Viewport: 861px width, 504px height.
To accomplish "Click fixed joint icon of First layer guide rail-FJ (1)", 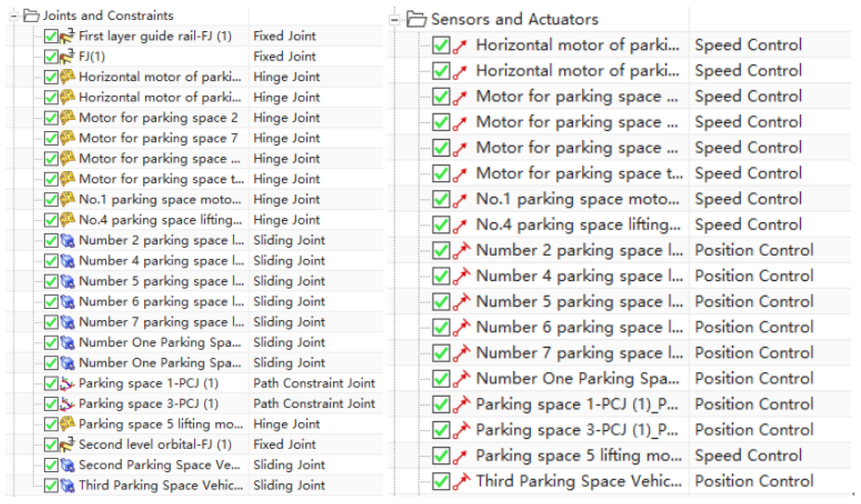I will click(67, 36).
